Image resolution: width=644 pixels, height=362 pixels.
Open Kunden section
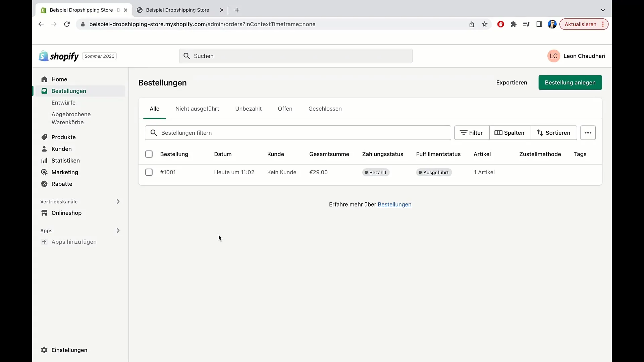point(61,149)
